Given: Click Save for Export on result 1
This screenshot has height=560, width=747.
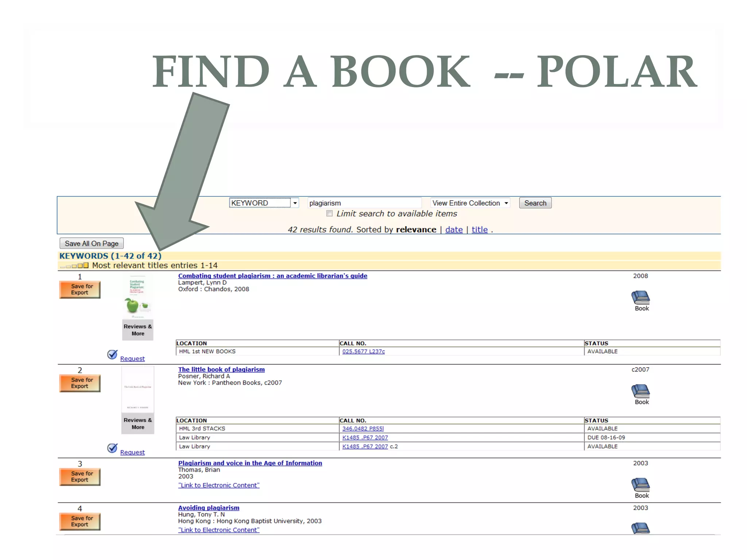Looking at the screenshot, I should pos(80,289).
